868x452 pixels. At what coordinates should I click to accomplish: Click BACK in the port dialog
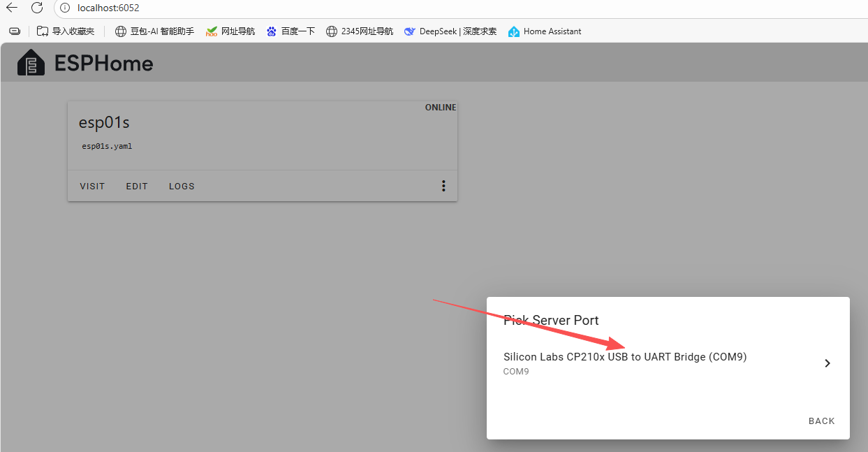[822, 421]
